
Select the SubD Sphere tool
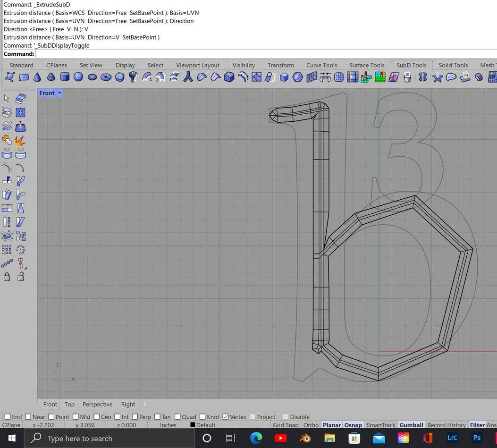pos(78,77)
